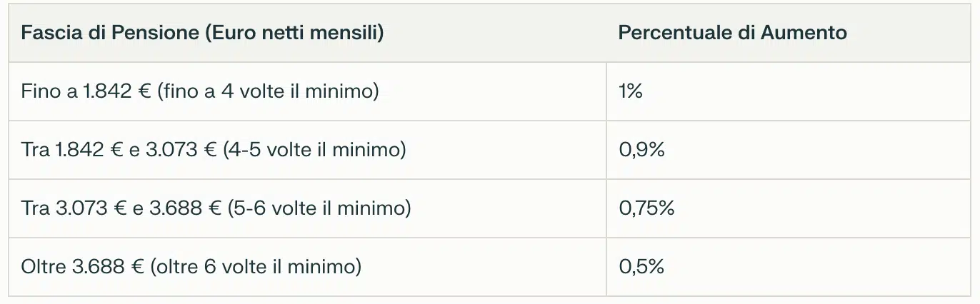
Task: Click the 0,75% percentage cell
Action: coord(646,208)
